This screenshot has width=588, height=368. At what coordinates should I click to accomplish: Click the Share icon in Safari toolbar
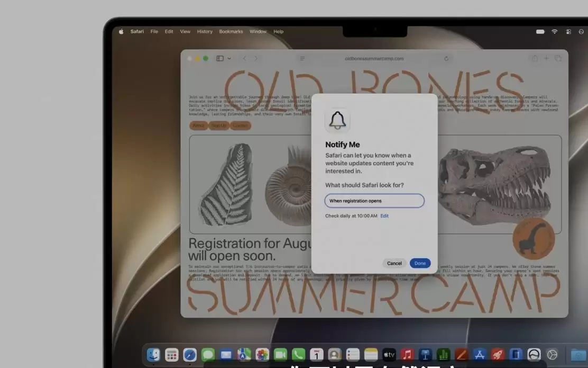[535, 58]
